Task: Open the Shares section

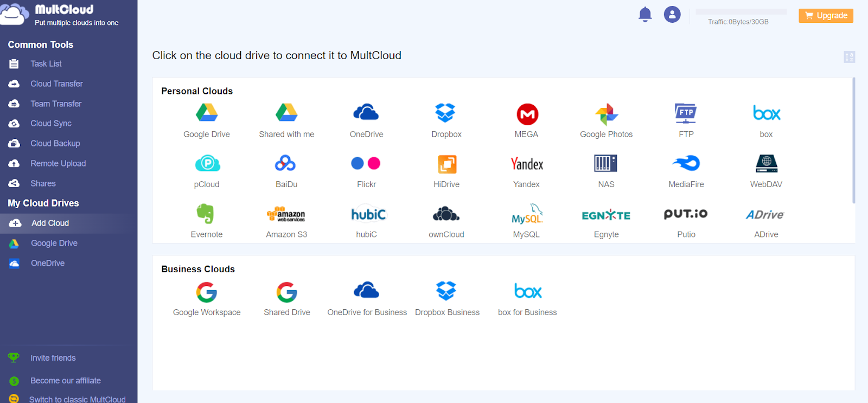Action: pyautogui.click(x=43, y=184)
